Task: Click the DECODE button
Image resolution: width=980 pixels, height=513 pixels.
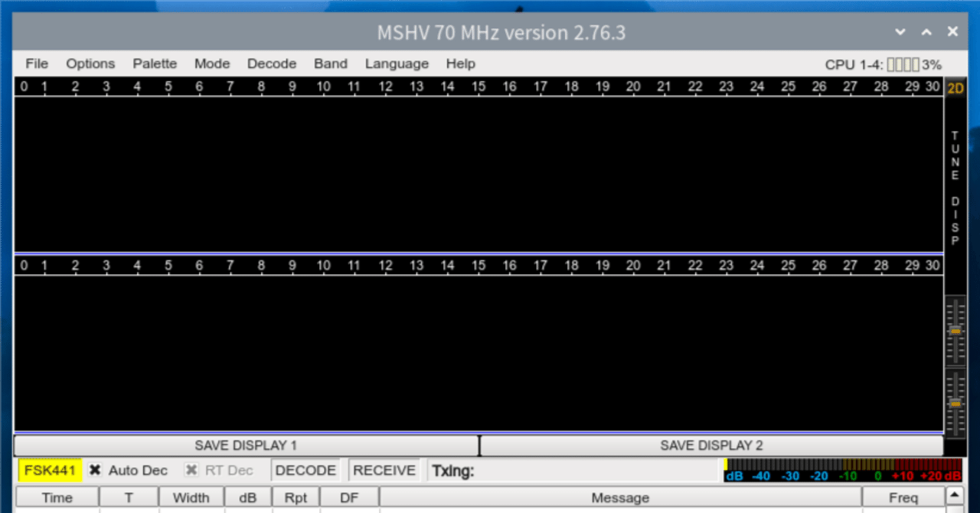Action: (x=305, y=470)
